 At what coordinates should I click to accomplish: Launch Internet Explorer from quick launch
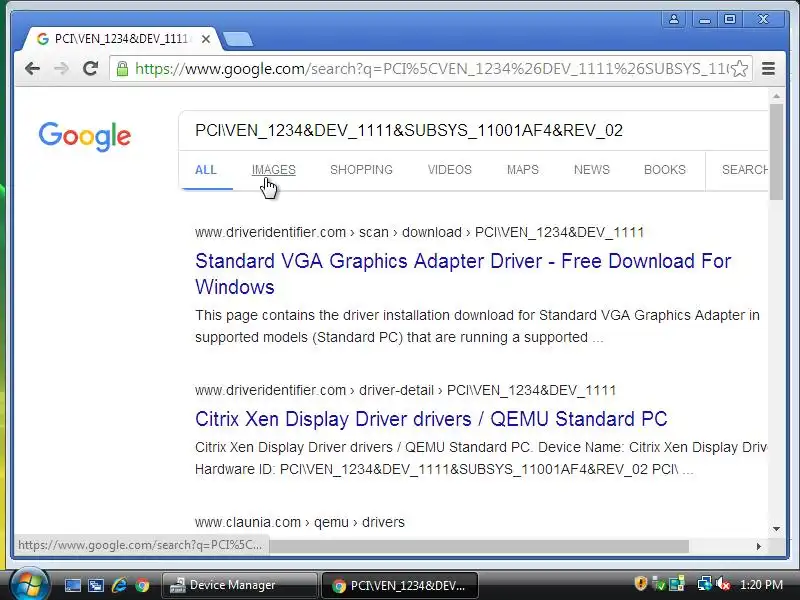[x=119, y=585]
